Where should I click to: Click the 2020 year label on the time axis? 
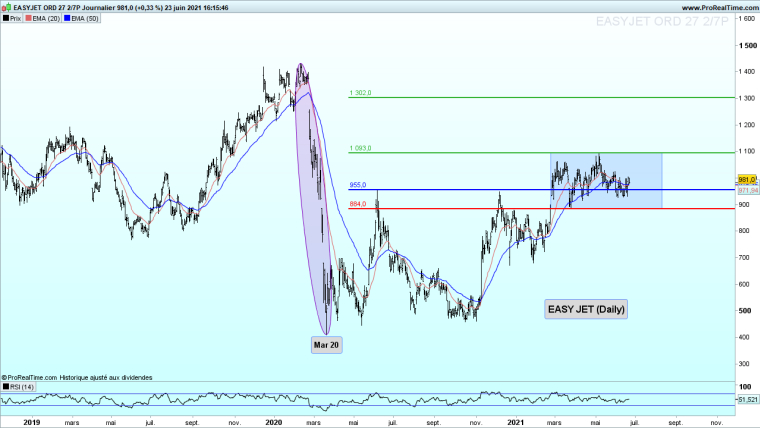coord(274,422)
